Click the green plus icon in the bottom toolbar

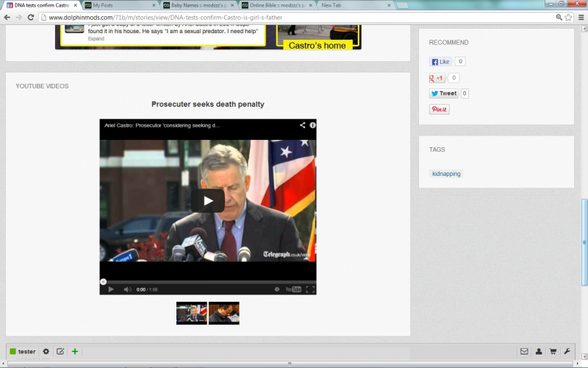75,352
